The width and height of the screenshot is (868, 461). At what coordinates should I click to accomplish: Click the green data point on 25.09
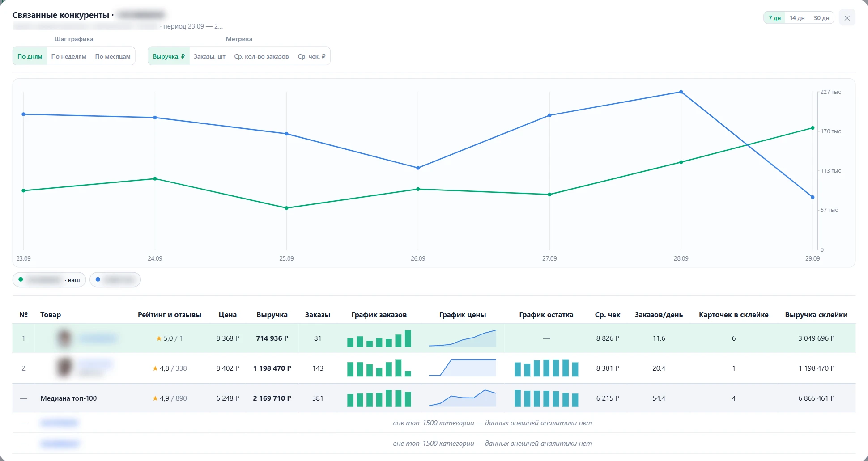coord(286,208)
